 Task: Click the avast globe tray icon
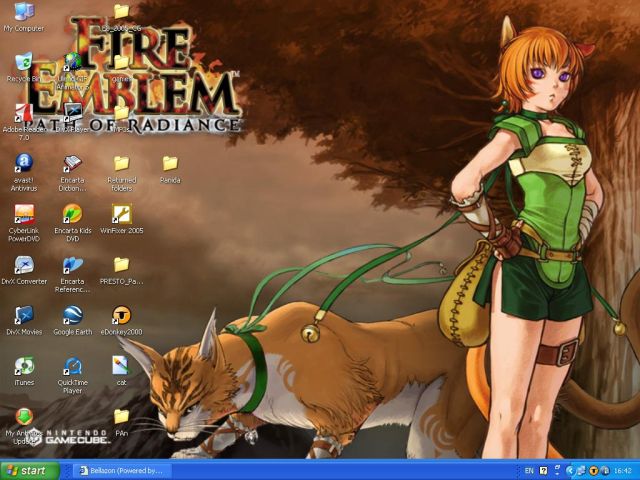(x=605, y=471)
